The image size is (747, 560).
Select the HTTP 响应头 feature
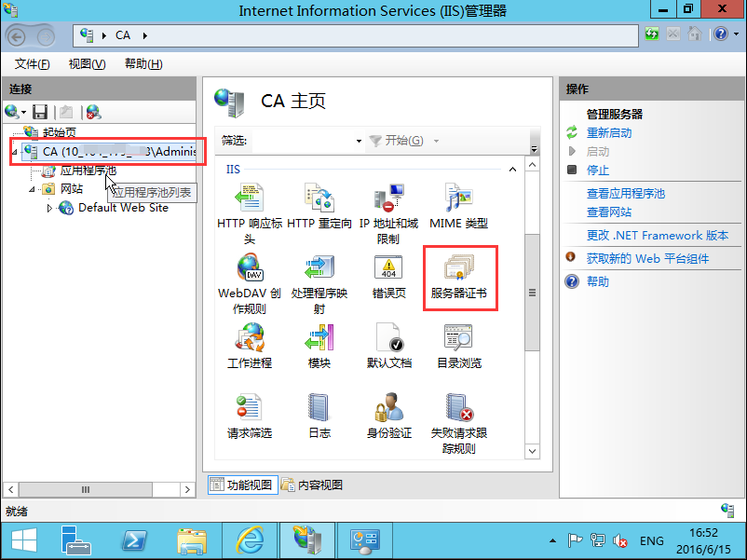click(x=250, y=203)
